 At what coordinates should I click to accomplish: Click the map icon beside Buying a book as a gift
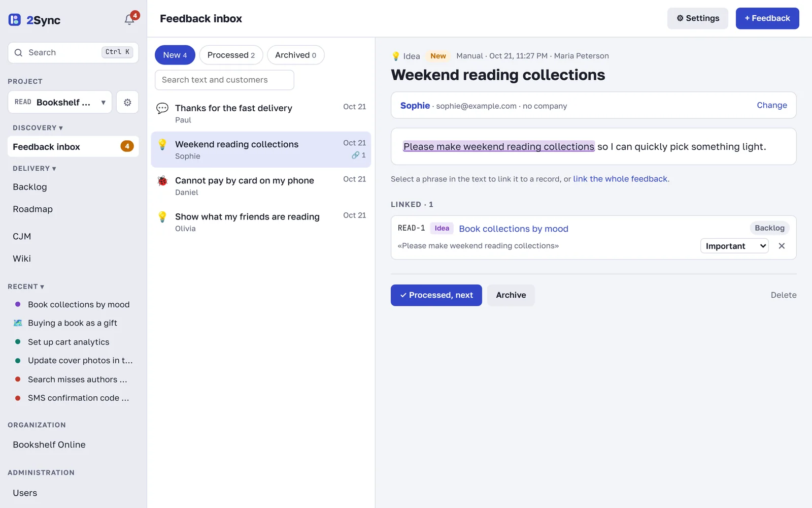(x=18, y=323)
